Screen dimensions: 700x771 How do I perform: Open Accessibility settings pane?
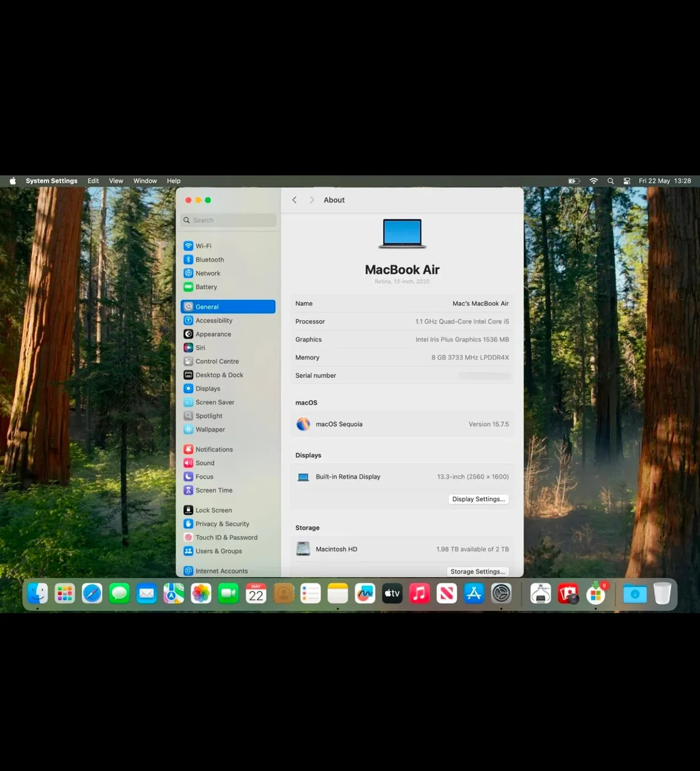pos(228,321)
